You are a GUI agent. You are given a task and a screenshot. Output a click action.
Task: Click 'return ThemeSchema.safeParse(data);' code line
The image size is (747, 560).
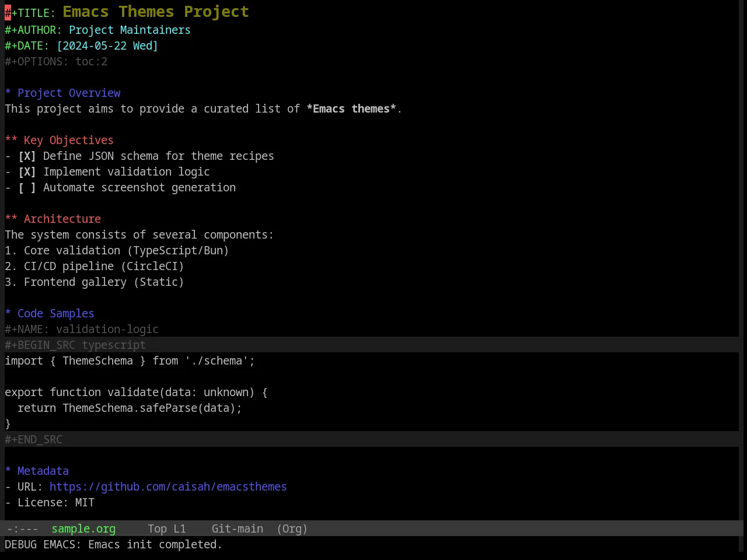click(130, 408)
